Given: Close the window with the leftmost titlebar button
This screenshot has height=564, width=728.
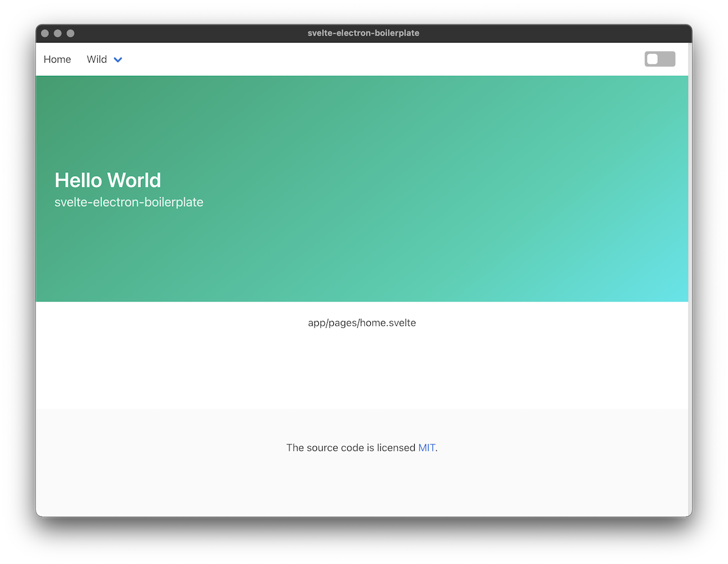Looking at the screenshot, I should pos(45,33).
